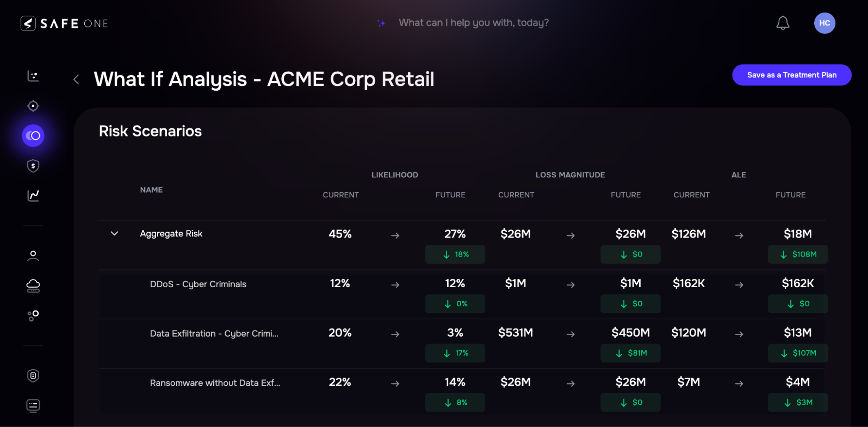Screen dimensions: 868x427
Task: Select the Data Exfiltration scenario row
Action: pos(214,334)
